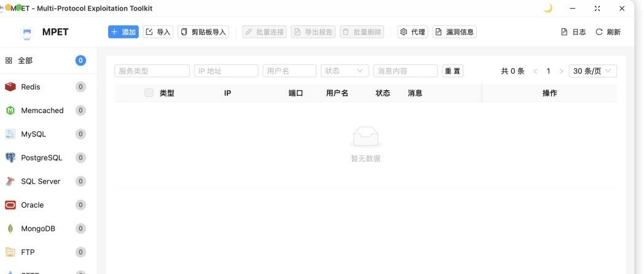This screenshot has width=644, height=274.
Task: Select Redis in the sidebar
Action: coord(49,87)
